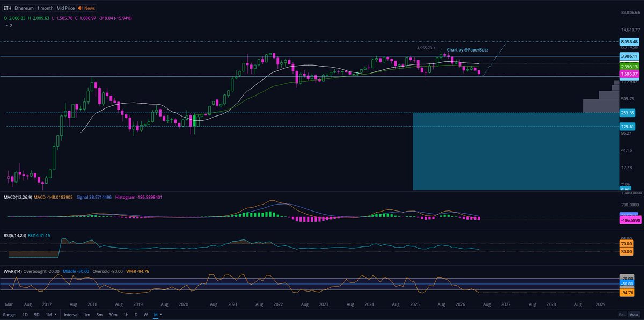Image resolution: width=644 pixels, height=320 pixels.
Task: Click the -50.00 W%R axis label
Action: pos(628,283)
